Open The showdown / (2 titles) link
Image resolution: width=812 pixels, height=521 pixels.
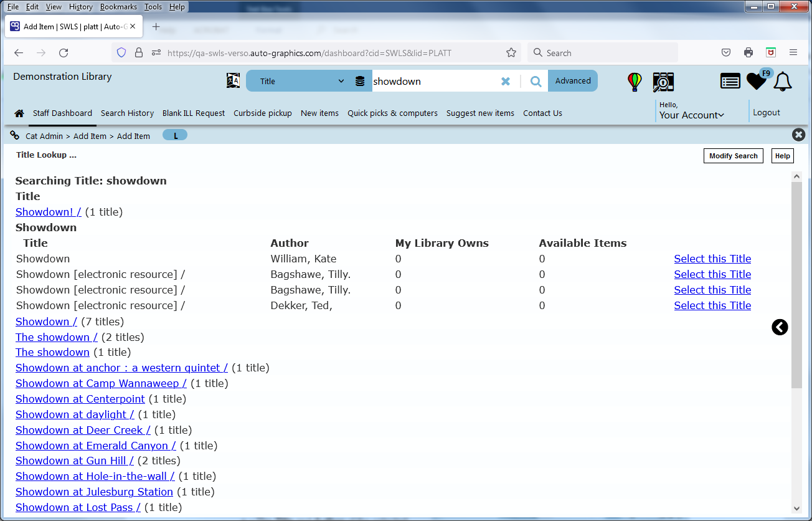tap(57, 337)
